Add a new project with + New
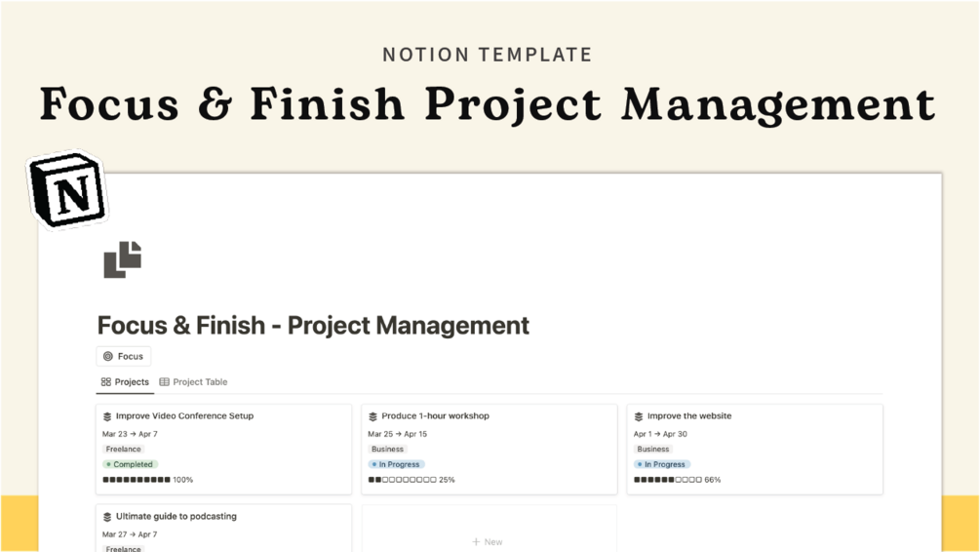The height and width of the screenshot is (552, 980). tap(488, 541)
